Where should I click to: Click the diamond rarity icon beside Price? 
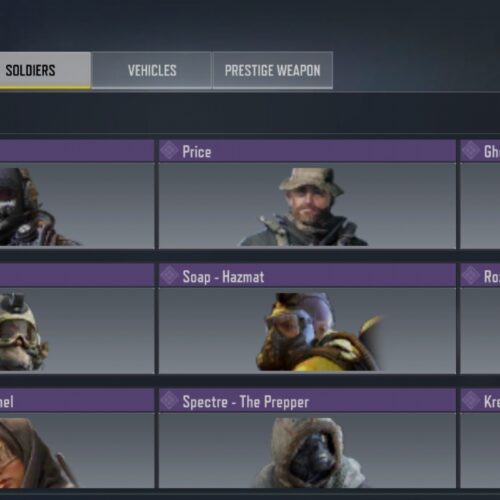pos(169,151)
